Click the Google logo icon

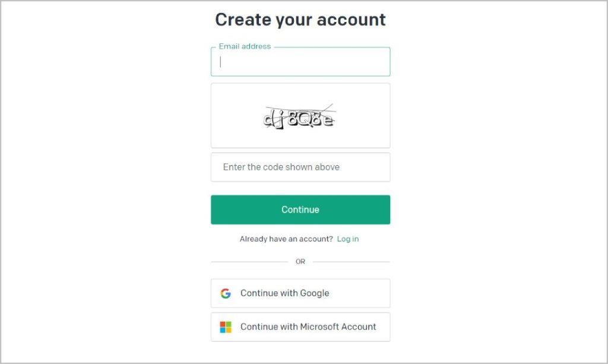click(x=226, y=293)
